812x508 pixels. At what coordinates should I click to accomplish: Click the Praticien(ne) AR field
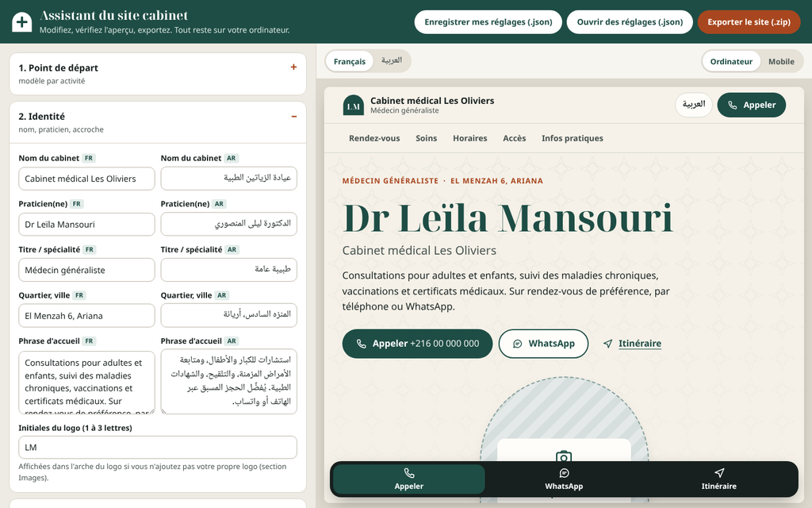click(x=229, y=224)
